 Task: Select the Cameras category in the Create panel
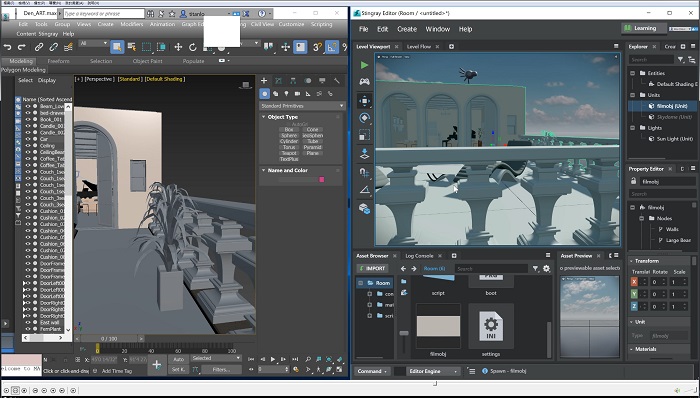297,94
